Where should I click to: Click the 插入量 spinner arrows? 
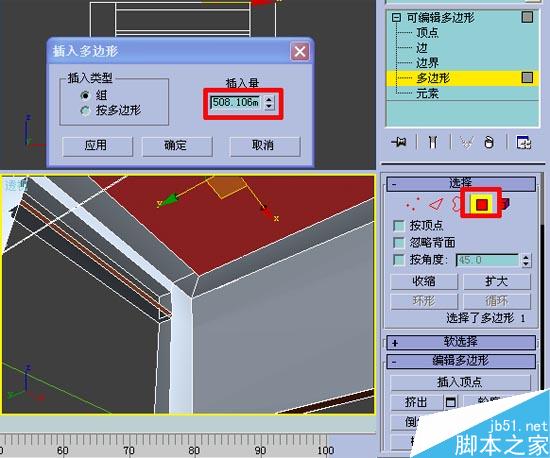click(x=269, y=102)
